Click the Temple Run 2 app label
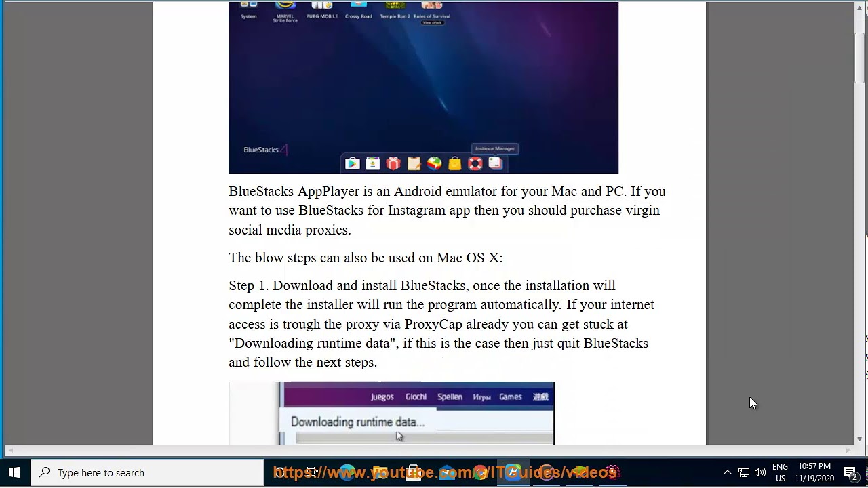 395,16
